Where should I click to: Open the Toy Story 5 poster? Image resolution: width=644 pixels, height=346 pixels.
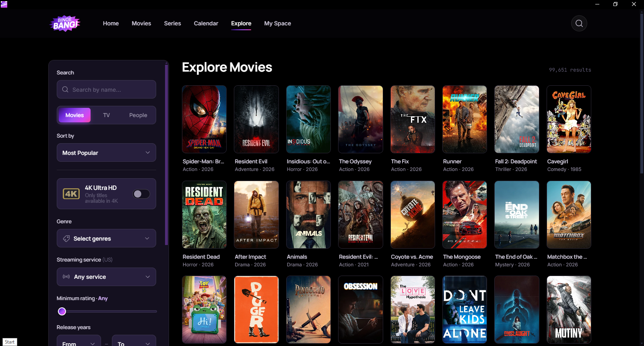coord(204,309)
